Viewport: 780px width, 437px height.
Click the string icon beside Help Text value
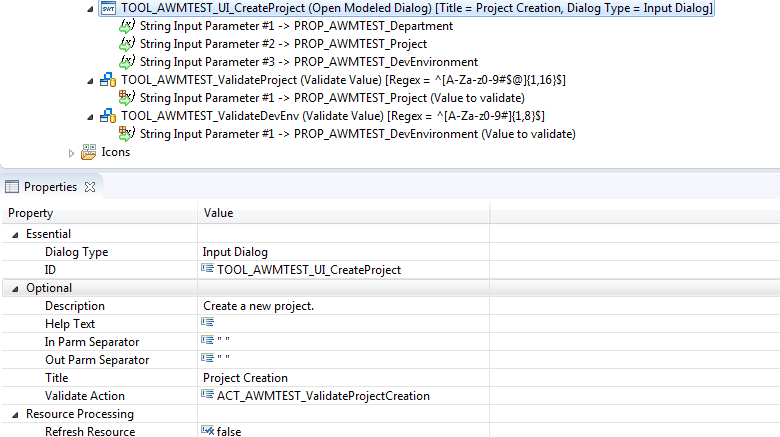pos(208,323)
